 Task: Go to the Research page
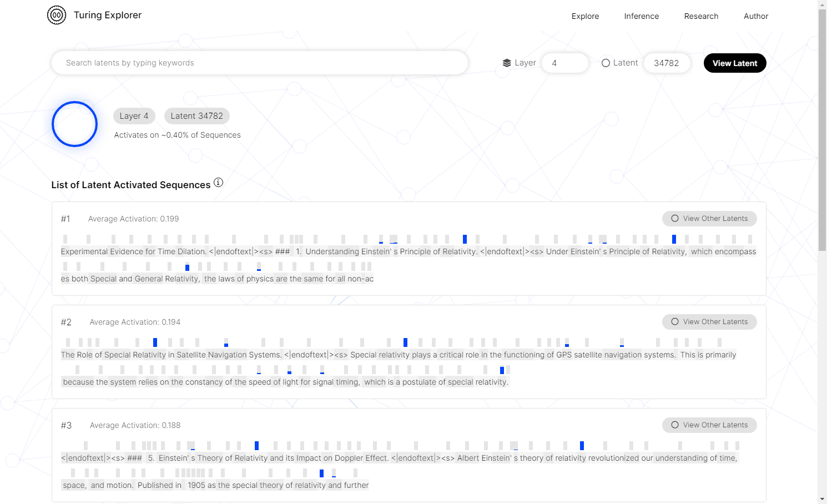pyautogui.click(x=701, y=16)
